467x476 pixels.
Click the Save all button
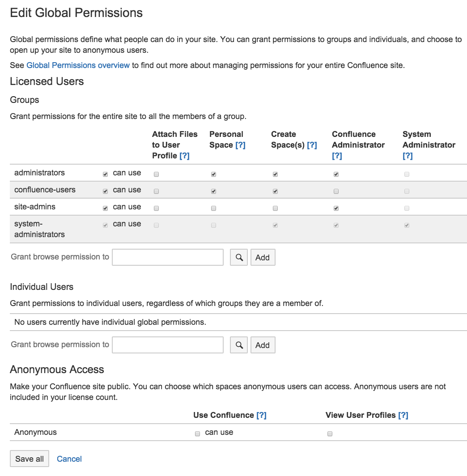tap(30, 459)
